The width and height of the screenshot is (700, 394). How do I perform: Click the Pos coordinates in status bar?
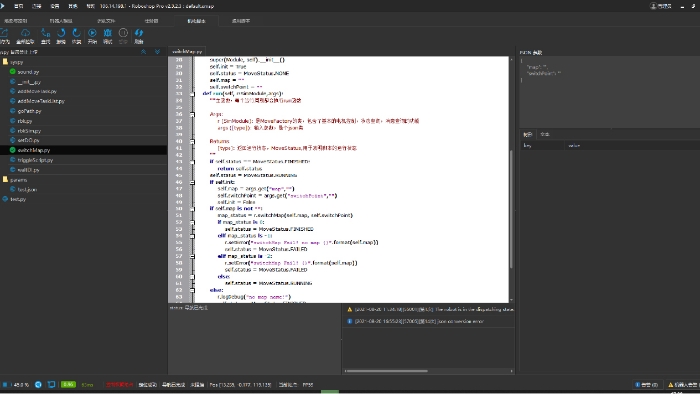[240, 385]
